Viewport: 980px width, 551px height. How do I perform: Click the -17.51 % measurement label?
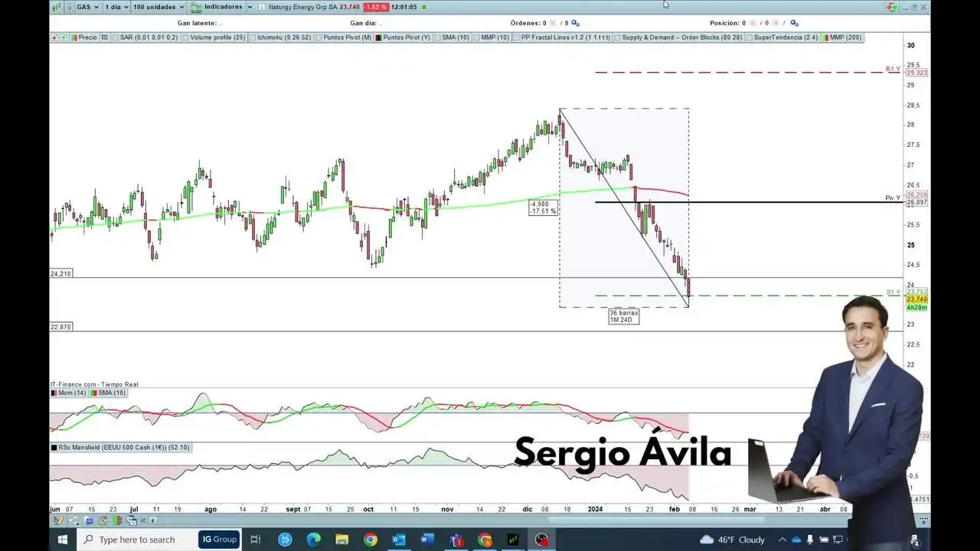click(543, 211)
